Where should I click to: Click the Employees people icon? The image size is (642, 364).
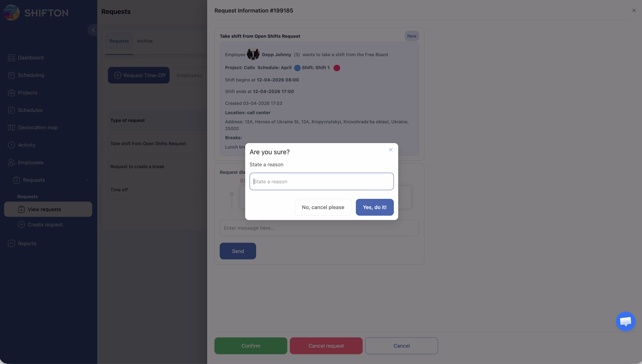pyautogui.click(x=11, y=162)
